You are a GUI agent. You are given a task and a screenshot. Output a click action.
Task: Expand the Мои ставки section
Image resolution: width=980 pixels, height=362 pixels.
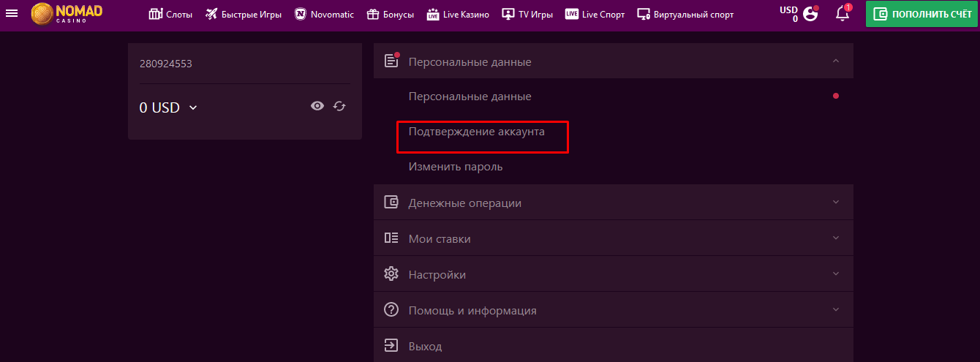click(x=614, y=238)
